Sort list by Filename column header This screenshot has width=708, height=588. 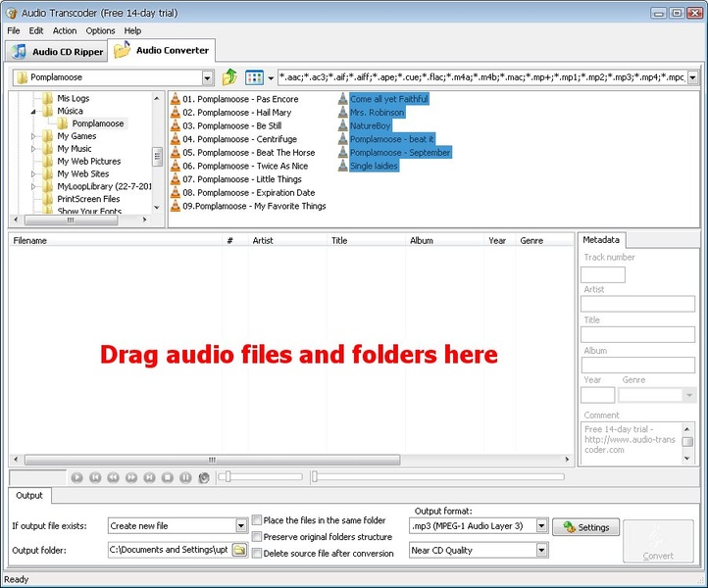(116, 240)
